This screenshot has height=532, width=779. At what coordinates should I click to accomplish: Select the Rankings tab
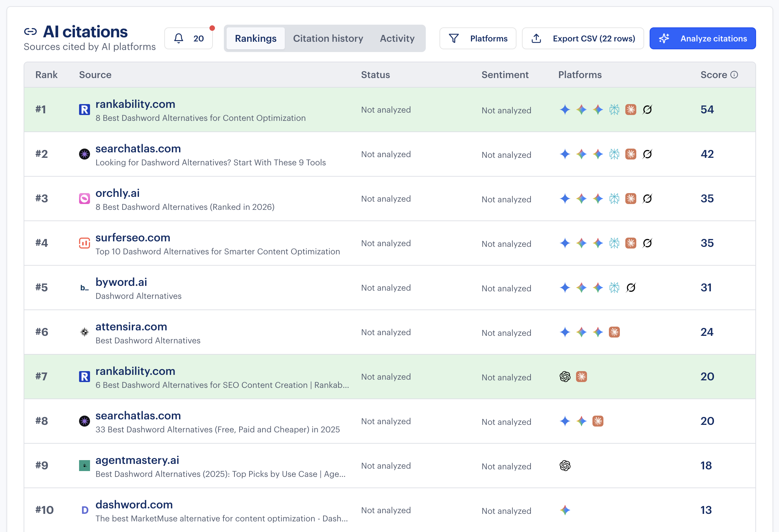pyautogui.click(x=256, y=38)
